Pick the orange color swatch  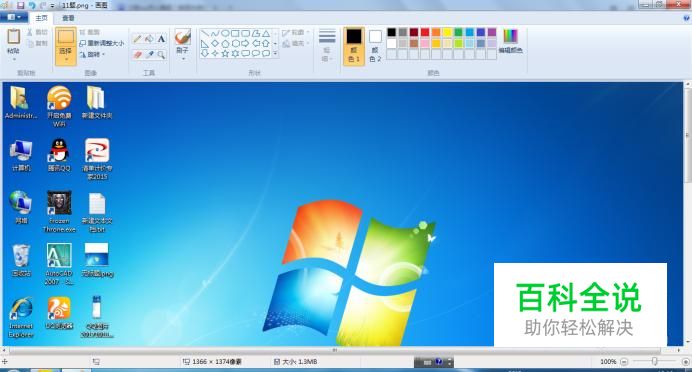pos(436,32)
